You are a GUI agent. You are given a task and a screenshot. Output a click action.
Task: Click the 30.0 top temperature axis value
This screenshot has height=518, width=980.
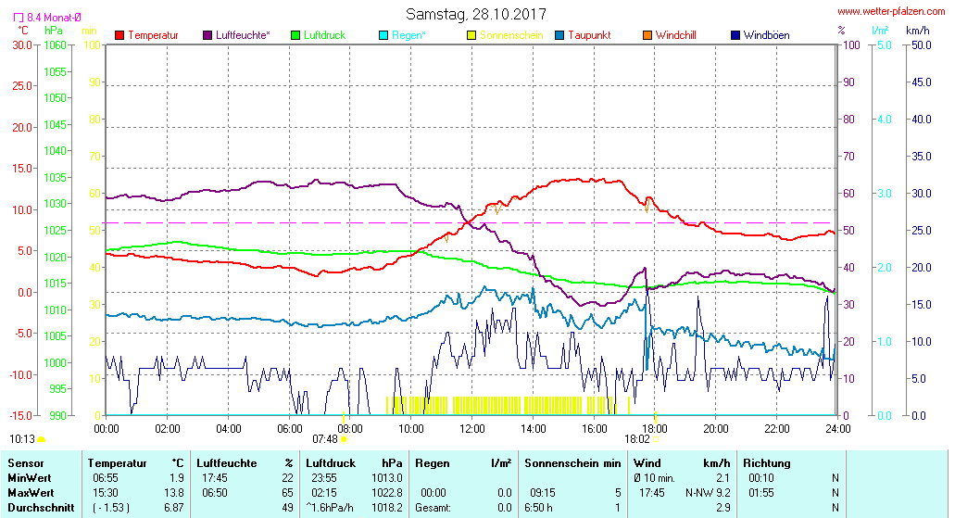pyautogui.click(x=22, y=45)
